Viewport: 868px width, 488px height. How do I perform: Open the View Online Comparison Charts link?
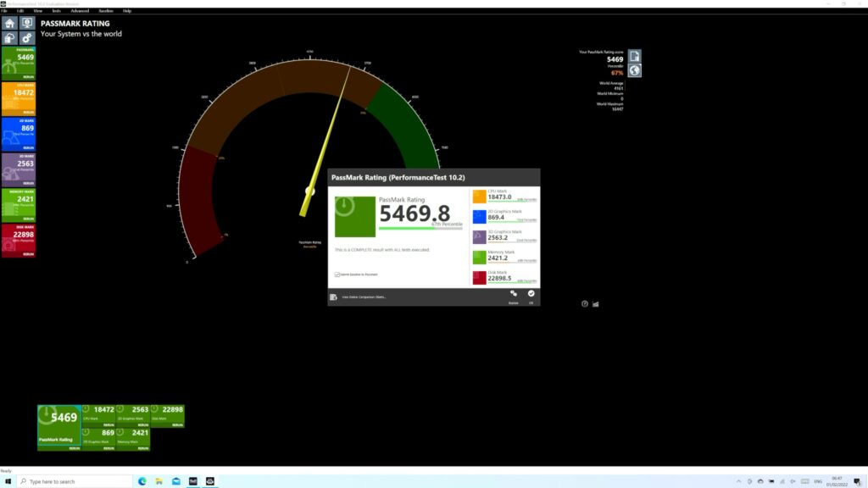pos(364,297)
